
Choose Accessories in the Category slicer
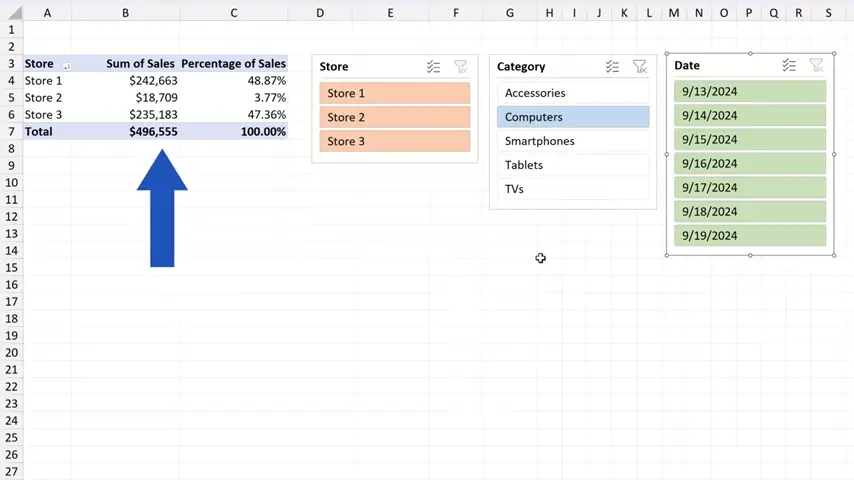[572, 93]
